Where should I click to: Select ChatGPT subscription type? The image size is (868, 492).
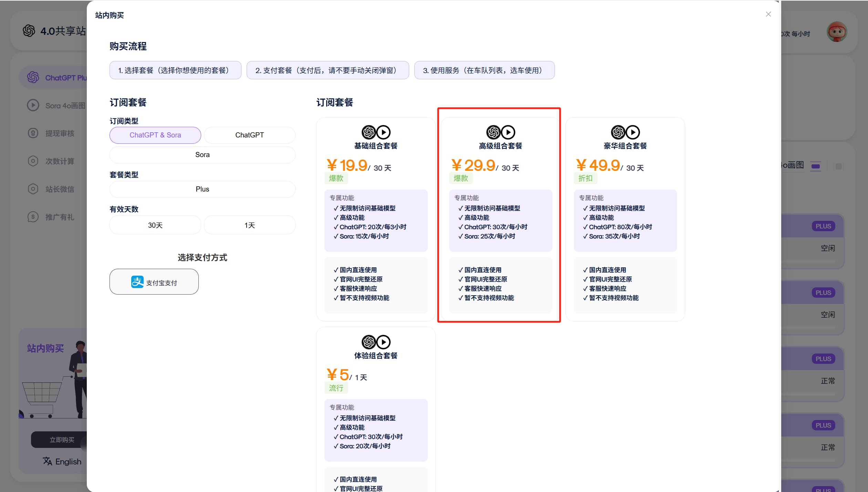[x=249, y=135]
